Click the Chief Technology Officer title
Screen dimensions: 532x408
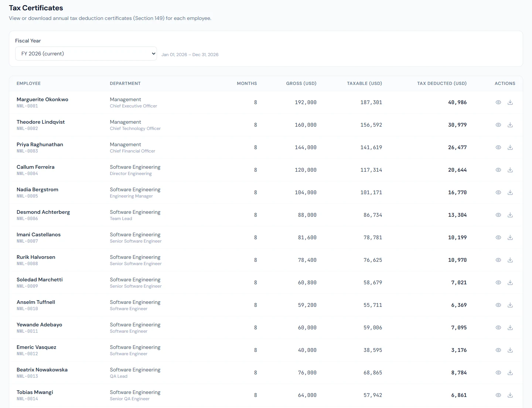135,128
